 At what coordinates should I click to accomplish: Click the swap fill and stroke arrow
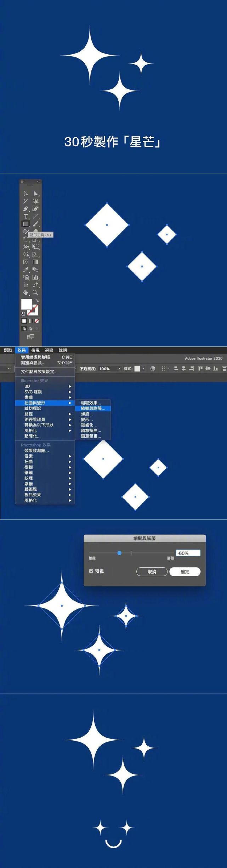(x=37, y=301)
